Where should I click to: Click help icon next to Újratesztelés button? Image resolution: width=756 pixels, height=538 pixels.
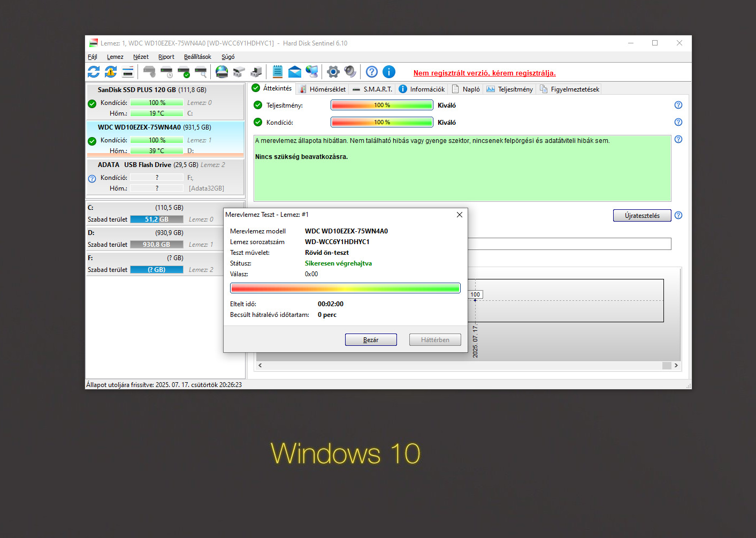[x=678, y=215]
